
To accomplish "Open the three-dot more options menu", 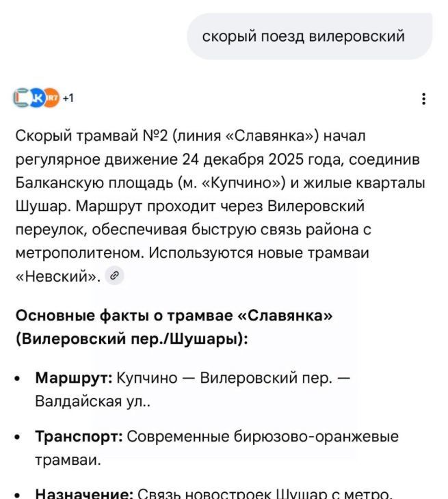I will tap(424, 98).
